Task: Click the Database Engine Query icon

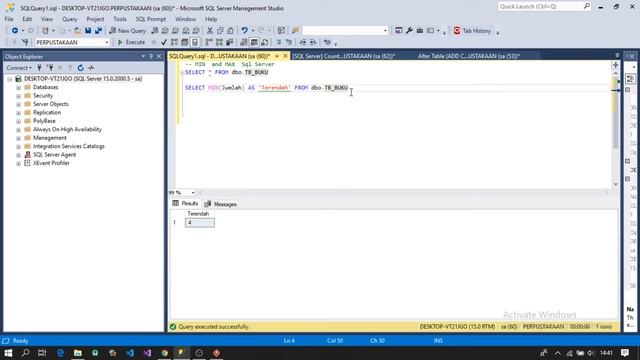Action: [155, 31]
